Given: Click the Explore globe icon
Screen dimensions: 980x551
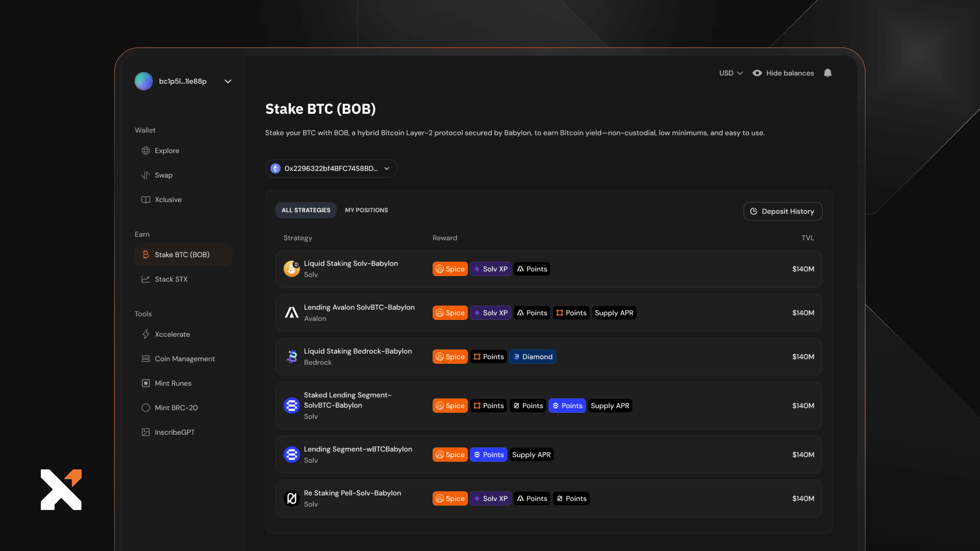Looking at the screenshot, I should (146, 151).
